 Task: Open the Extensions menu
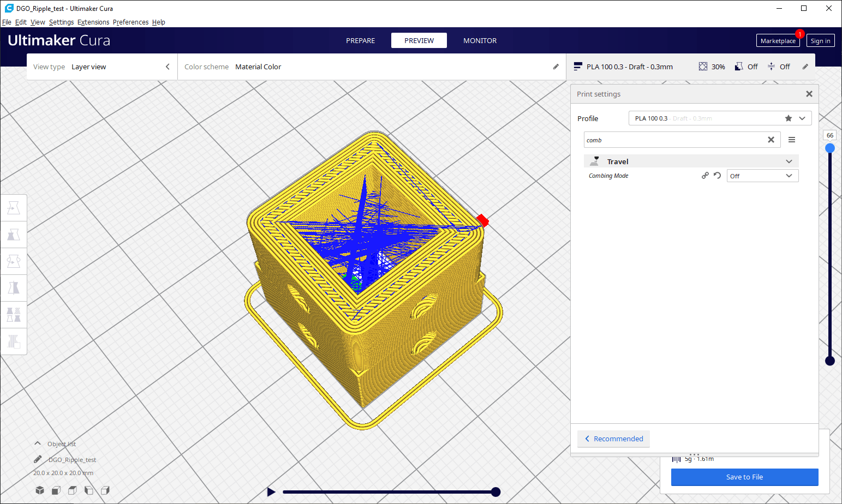pos(93,22)
